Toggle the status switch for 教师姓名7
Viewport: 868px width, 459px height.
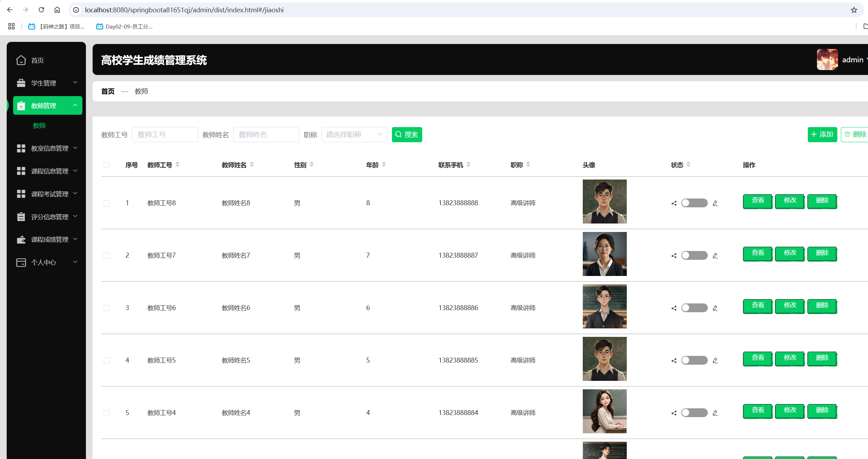coord(694,256)
